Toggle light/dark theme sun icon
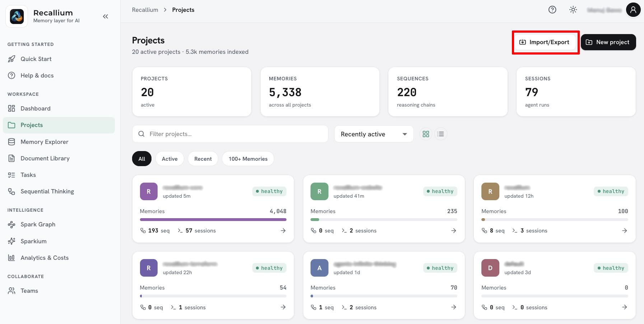This screenshot has width=644, height=324. pos(573,10)
